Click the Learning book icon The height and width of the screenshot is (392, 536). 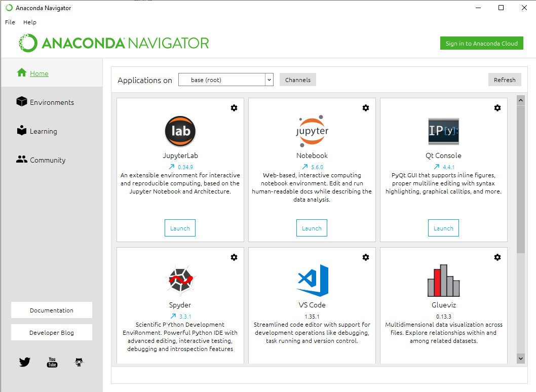click(x=22, y=130)
